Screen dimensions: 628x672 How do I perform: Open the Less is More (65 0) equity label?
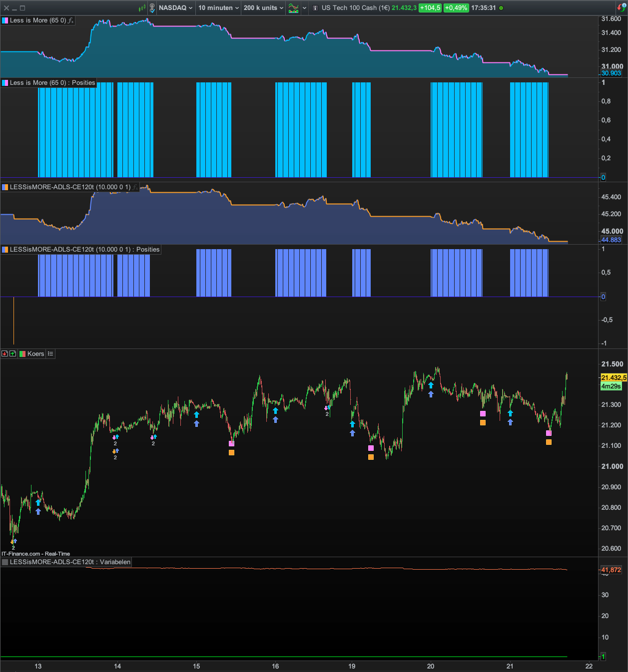pos(38,20)
